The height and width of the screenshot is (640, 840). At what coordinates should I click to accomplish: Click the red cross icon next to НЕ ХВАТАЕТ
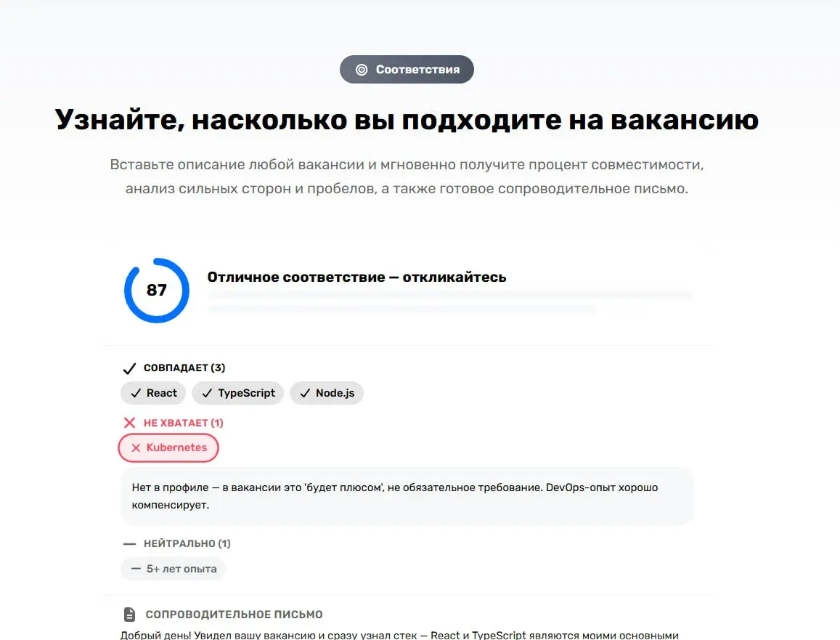click(129, 423)
